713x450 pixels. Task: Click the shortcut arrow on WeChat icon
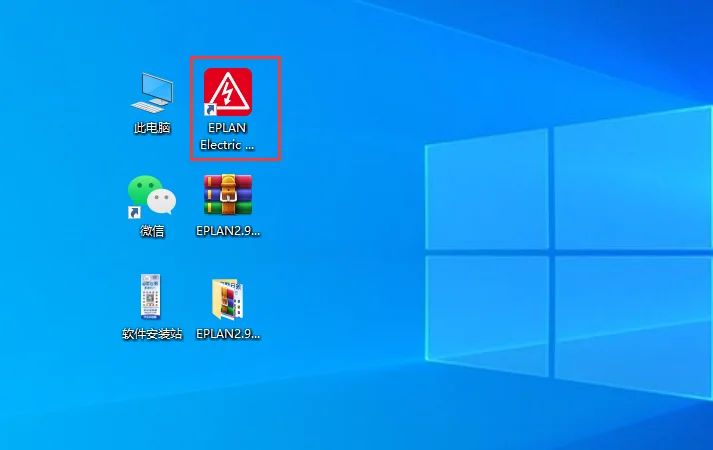click(134, 212)
